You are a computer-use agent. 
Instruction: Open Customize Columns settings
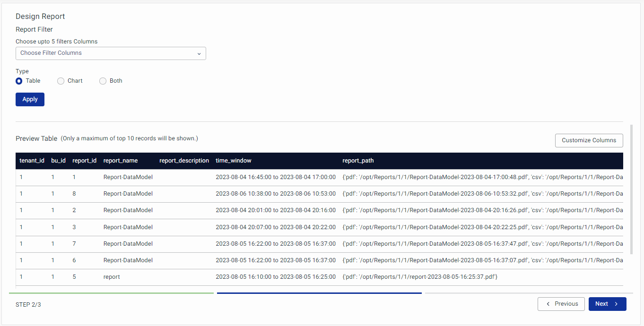(x=589, y=140)
